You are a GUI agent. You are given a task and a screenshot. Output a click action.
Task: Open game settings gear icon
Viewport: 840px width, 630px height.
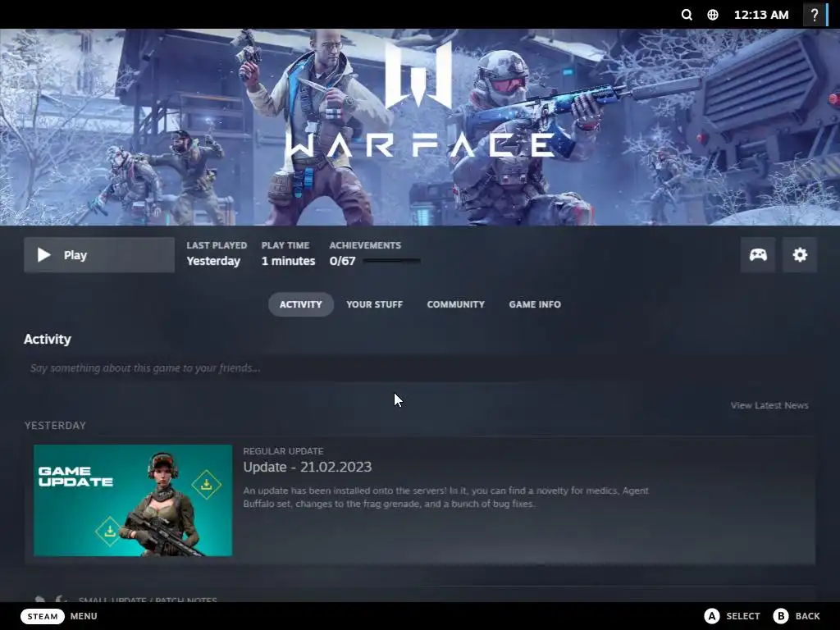(x=799, y=254)
